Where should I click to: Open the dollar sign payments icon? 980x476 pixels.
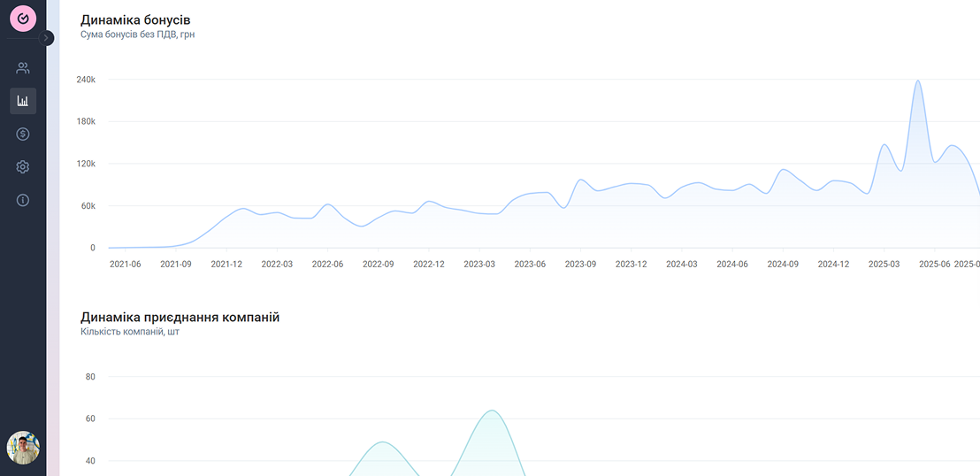coord(23,134)
